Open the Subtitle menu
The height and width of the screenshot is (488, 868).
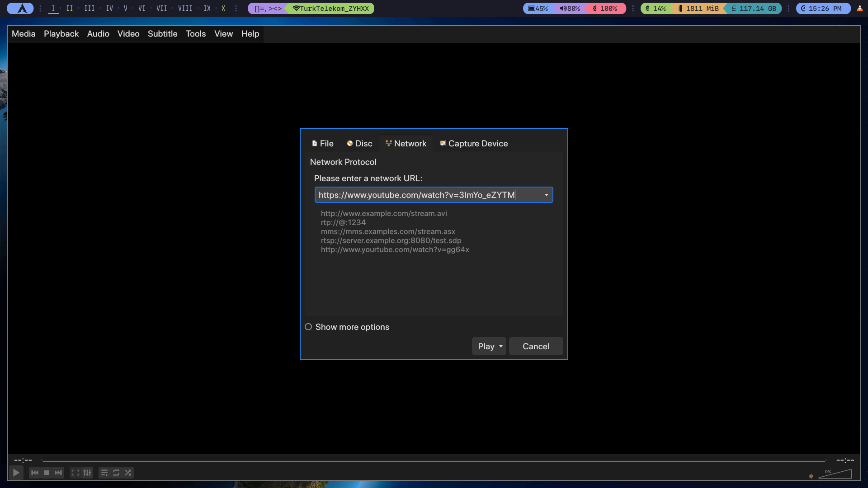(162, 34)
